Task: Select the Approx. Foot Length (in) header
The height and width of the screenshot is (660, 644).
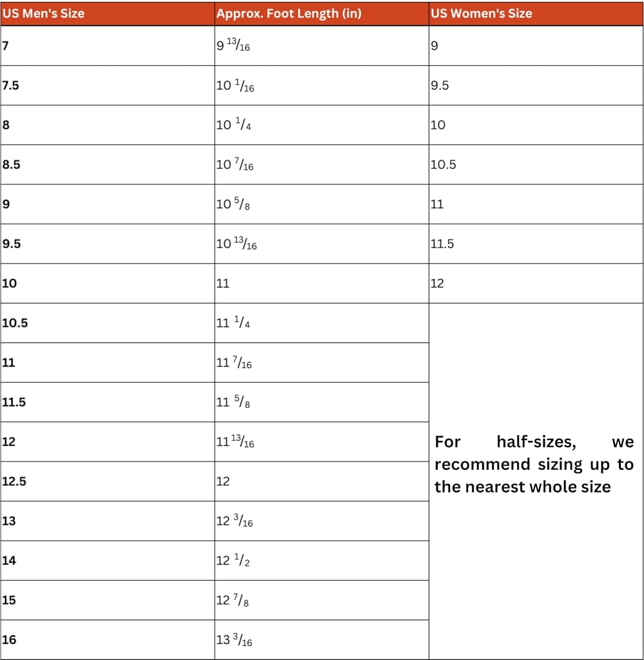Action: click(322, 14)
